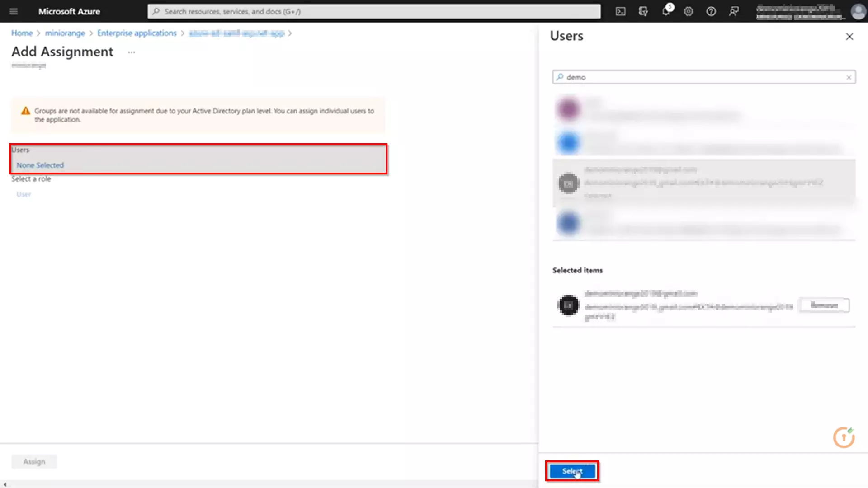The image size is (868, 488).
Task: Open the feedback icon in top bar
Action: [x=733, y=11]
